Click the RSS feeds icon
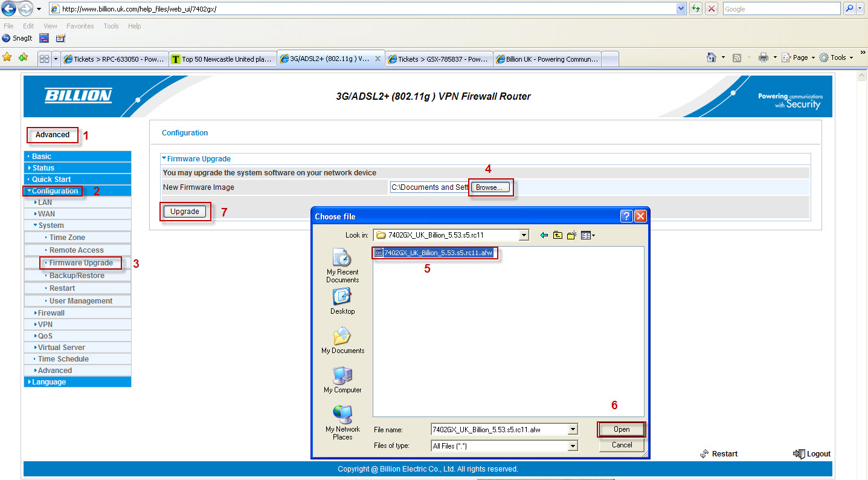Image resolution: width=868 pixels, height=480 pixels. click(x=737, y=57)
